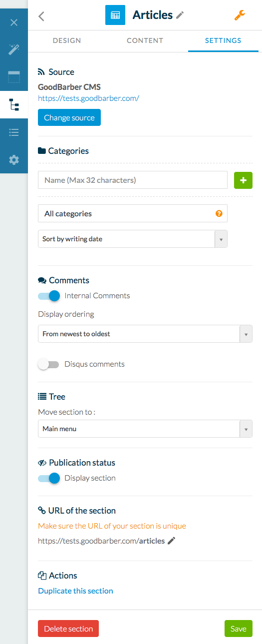Image resolution: width=262 pixels, height=644 pixels.
Task: Click the magic wand icon in sidebar
Action: 14,49
